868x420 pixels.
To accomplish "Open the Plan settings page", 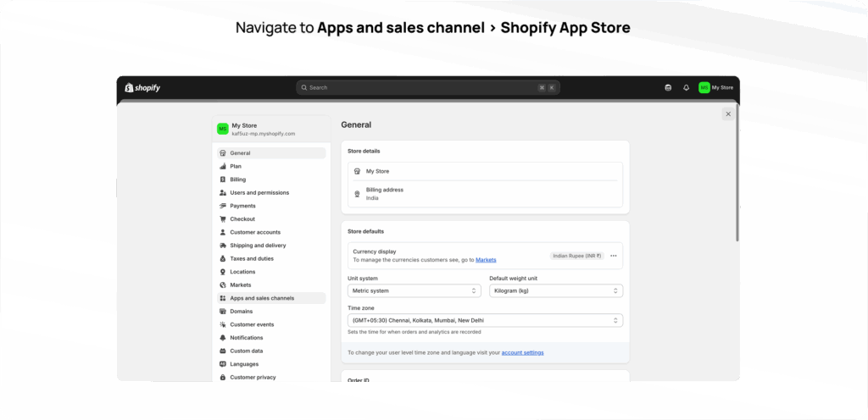I will 271,166.
